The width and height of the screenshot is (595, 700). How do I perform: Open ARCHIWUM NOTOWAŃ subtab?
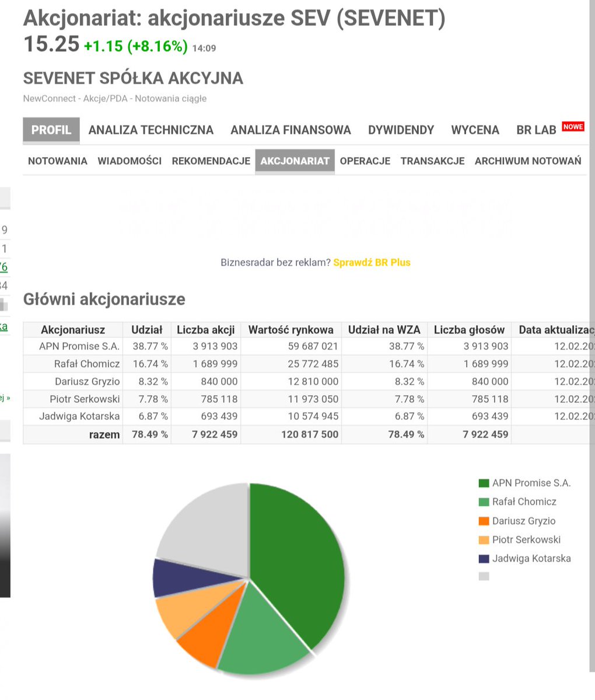pyautogui.click(x=528, y=161)
